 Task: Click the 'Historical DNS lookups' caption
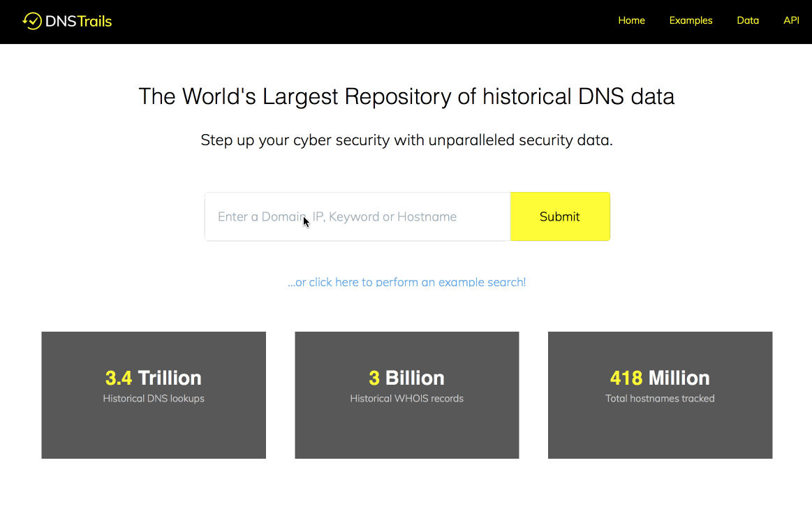[154, 399]
